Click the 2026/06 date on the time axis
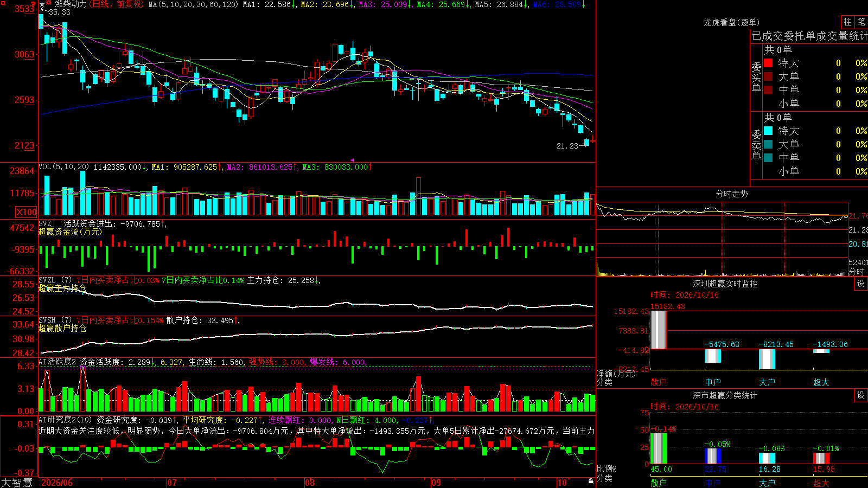This screenshot has height=488, width=868. (x=57, y=483)
